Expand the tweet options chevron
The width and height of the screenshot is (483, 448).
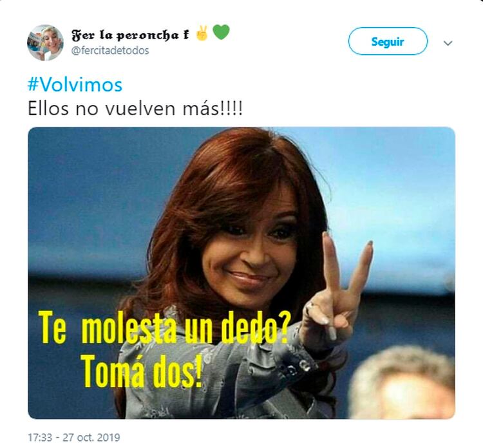click(x=448, y=43)
